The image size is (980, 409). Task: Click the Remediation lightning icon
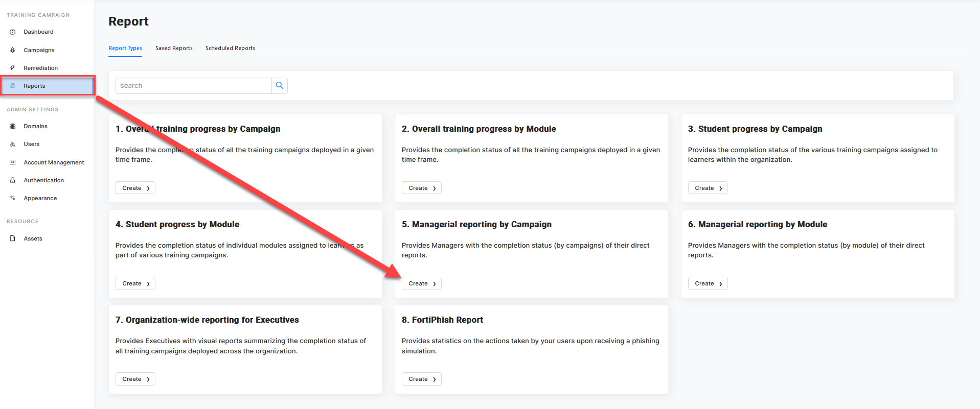(x=13, y=68)
